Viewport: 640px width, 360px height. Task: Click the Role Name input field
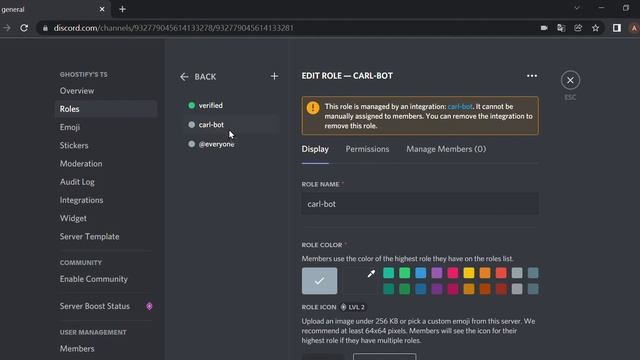[x=420, y=204]
